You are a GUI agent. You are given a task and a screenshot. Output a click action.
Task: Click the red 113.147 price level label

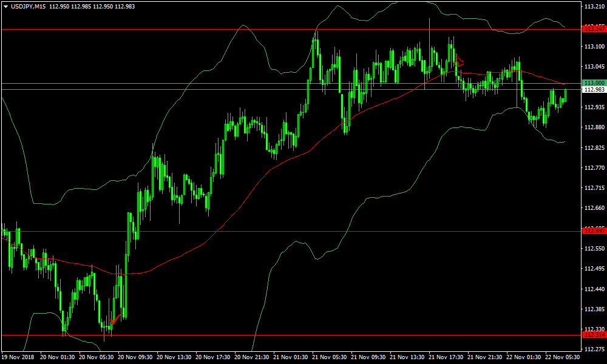click(594, 29)
